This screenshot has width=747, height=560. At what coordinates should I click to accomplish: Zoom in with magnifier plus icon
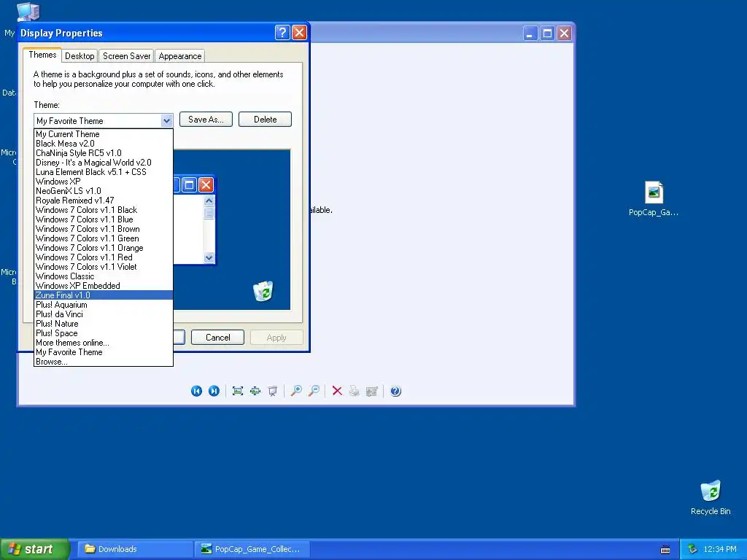point(296,391)
